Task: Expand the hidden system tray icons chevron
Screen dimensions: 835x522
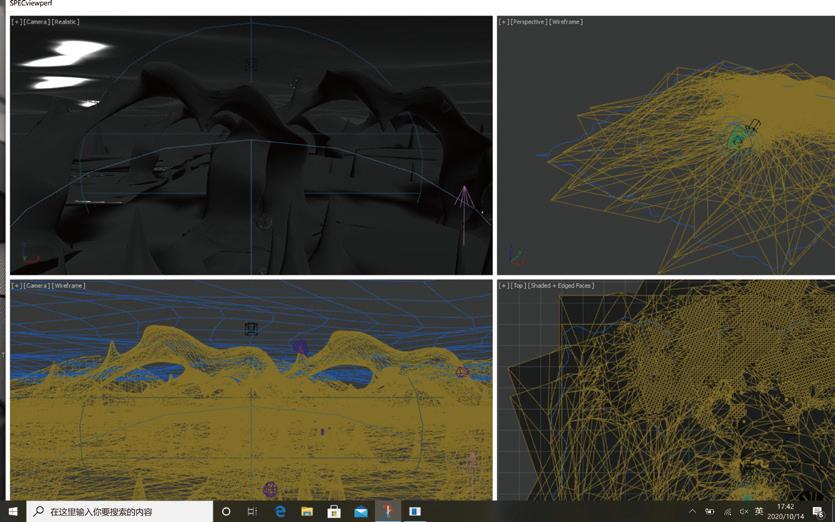Action: click(692, 511)
